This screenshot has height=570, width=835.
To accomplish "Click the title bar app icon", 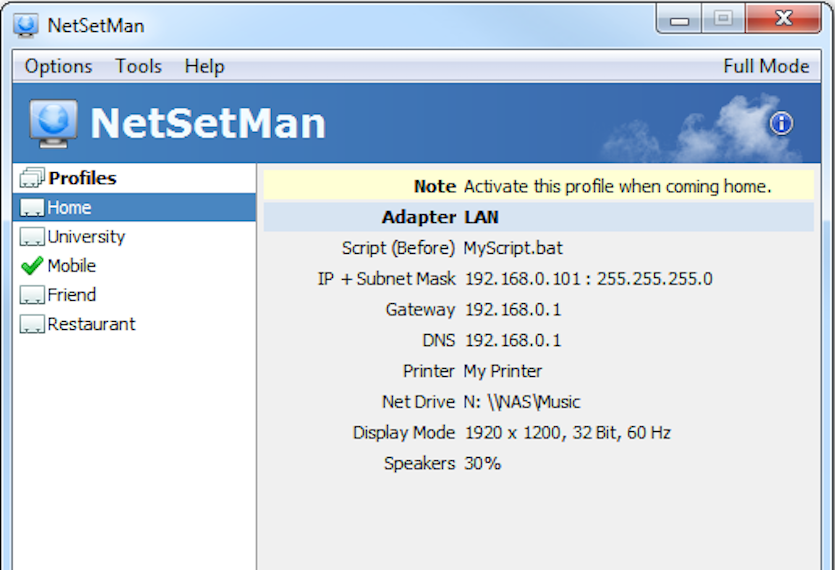I will point(26,25).
